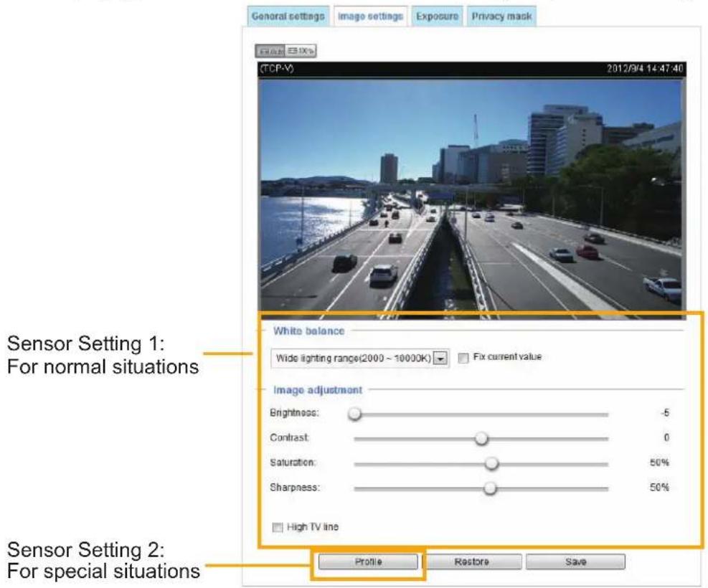Screen dimensions: 708x588
Task: Click the Saturation slider knob
Action: pyautogui.click(x=491, y=463)
